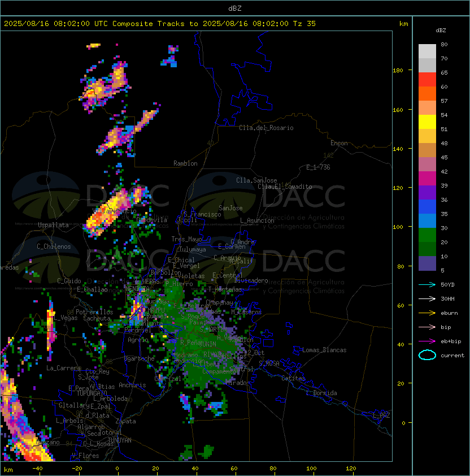This screenshot has width=470, height=476.
Task: Select the magenta 39-42 dBZ swatch
Action: (427, 179)
